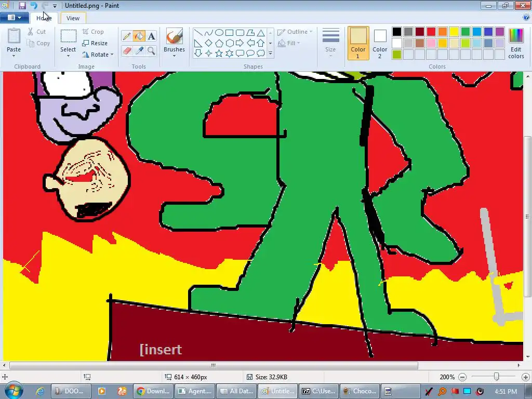Switch to the View tab
The image size is (532, 399).
[x=73, y=18]
